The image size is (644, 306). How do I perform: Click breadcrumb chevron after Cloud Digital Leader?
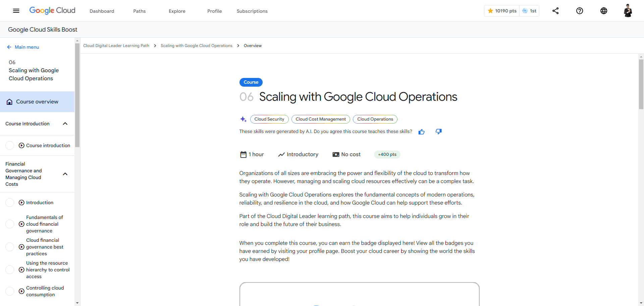pos(155,46)
